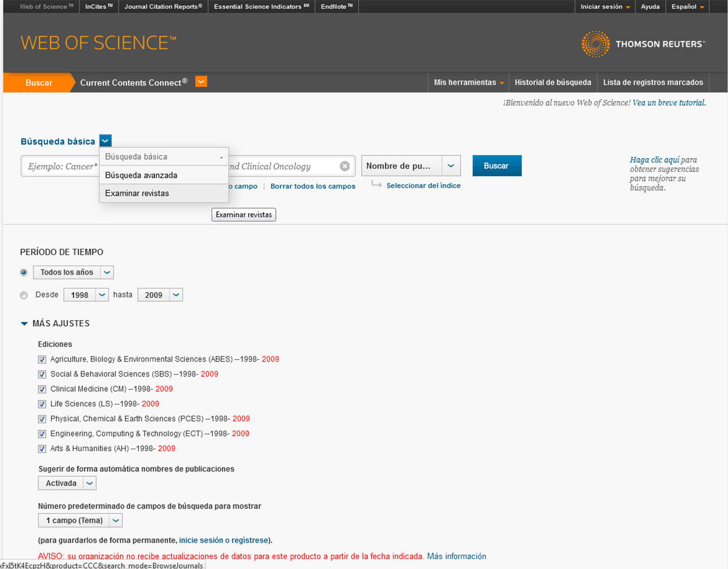Click inicie sesión o regístrese link
This screenshot has width=728, height=569.
tap(224, 540)
